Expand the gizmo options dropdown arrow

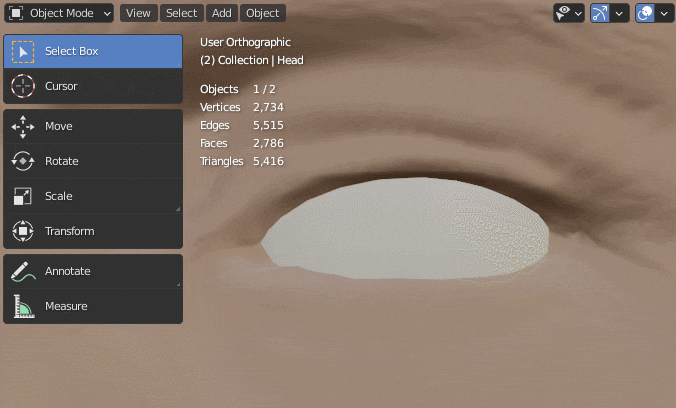tap(620, 14)
